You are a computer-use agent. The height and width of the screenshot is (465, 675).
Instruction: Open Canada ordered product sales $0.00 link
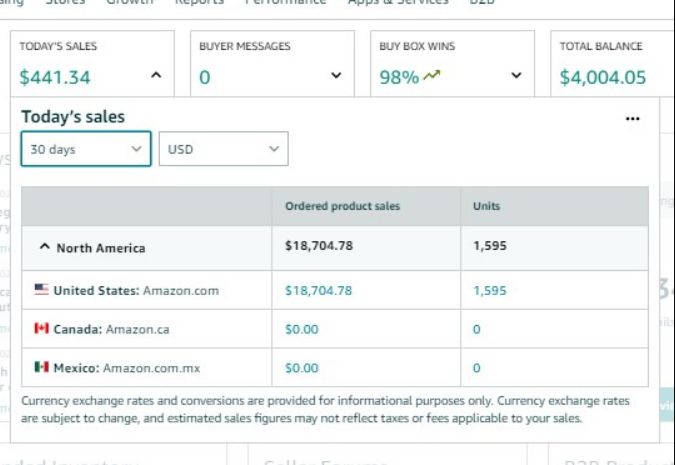(302, 329)
